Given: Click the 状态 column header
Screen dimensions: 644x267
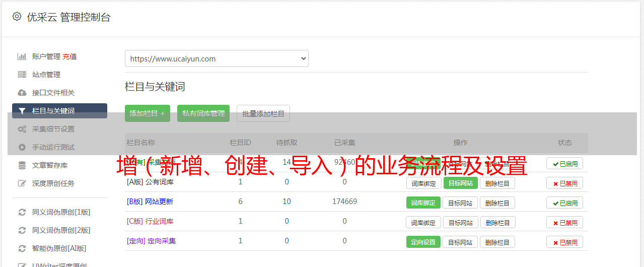Looking at the screenshot, I should (564, 143).
